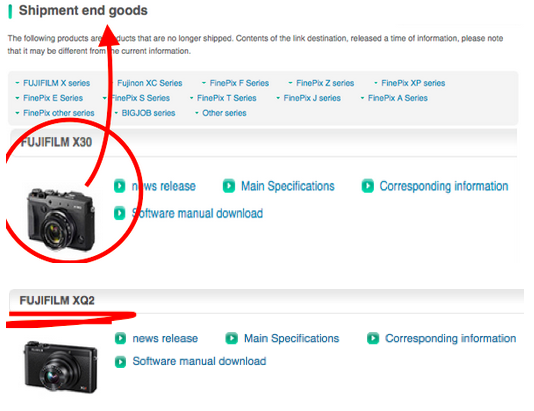534x411 pixels.
Task: Open XQ2 Software manual download link
Action: pyautogui.click(x=199, y=361)
